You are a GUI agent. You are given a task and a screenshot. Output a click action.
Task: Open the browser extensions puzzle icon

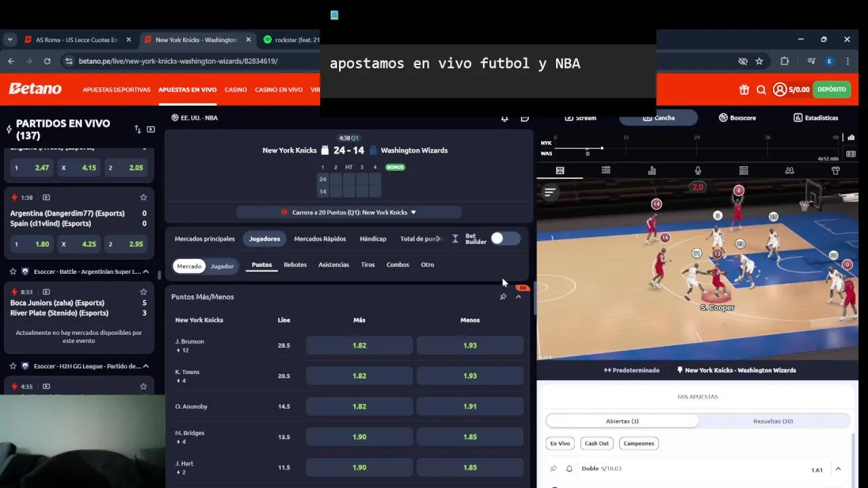click(785, 61)
